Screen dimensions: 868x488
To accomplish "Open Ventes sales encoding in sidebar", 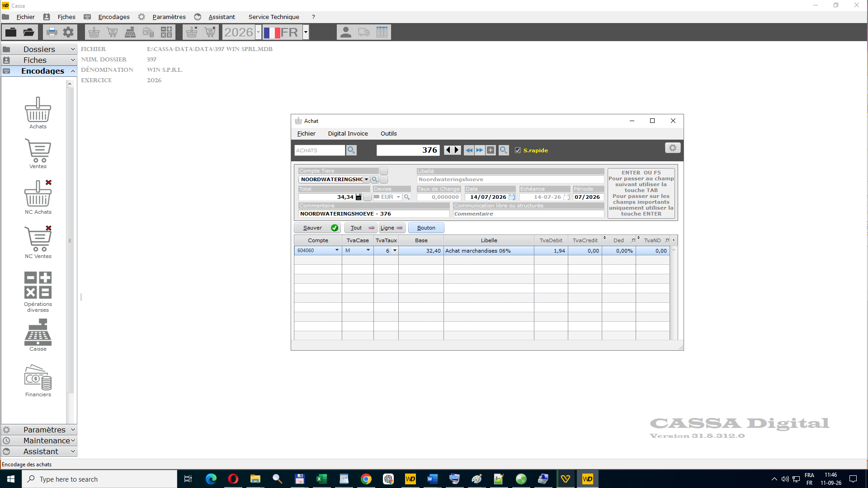I will [x=38, y=154].
